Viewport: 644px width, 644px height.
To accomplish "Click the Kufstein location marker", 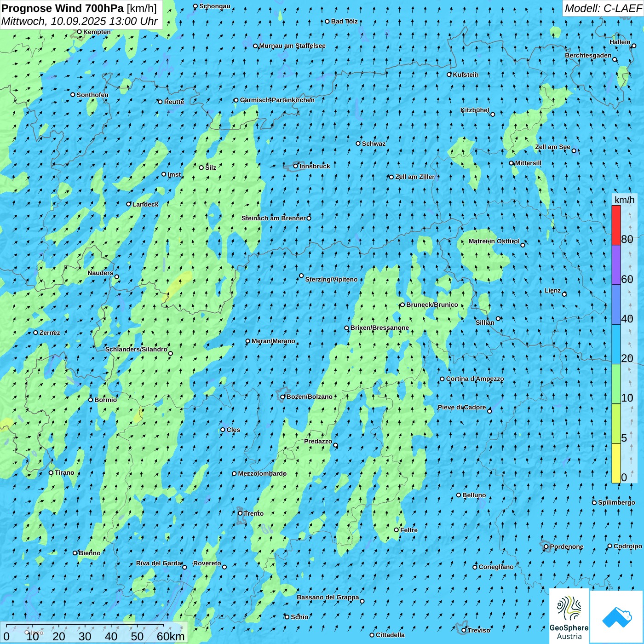I will pos(449,75).
